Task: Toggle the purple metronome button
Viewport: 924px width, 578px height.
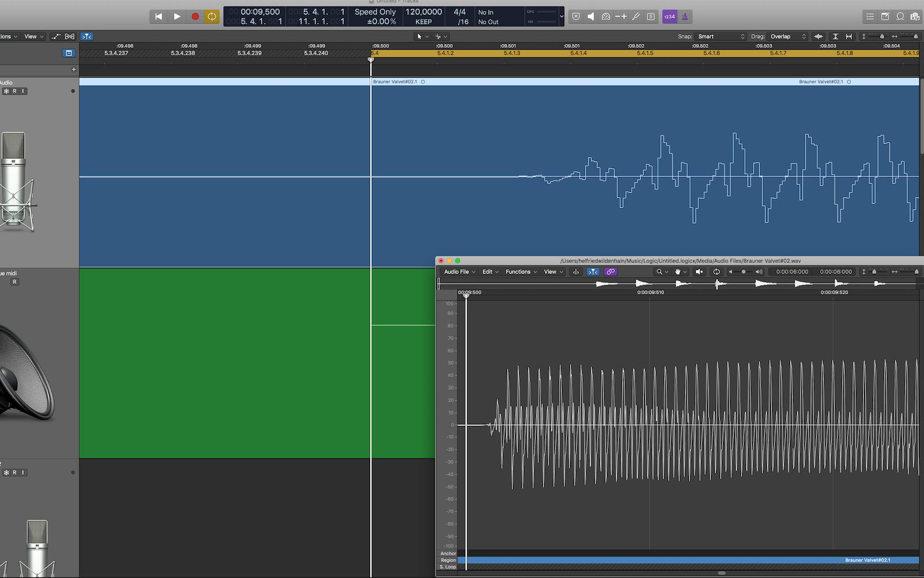Action: (x=685, y=17)
